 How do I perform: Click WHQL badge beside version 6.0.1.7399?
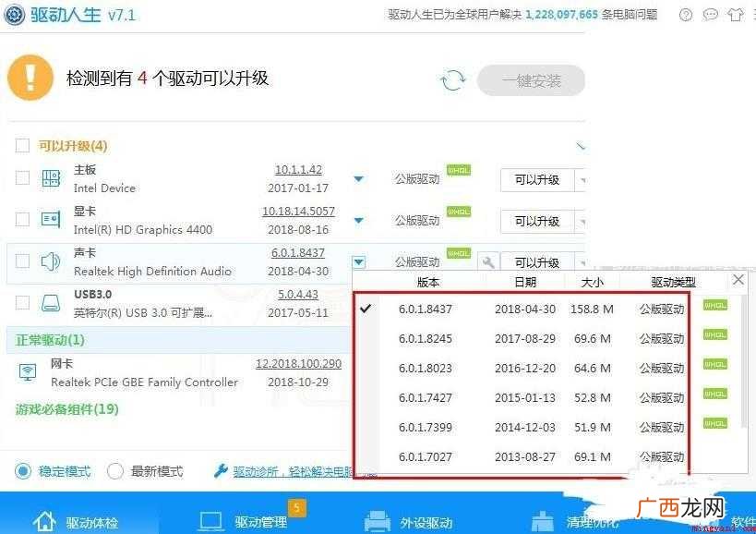715,423
